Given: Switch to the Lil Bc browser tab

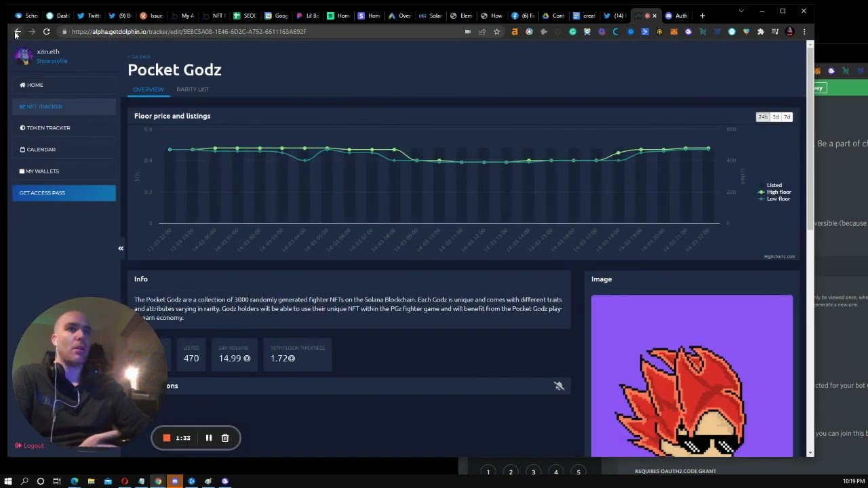Looking at the screenshot, I should point(307,16).
